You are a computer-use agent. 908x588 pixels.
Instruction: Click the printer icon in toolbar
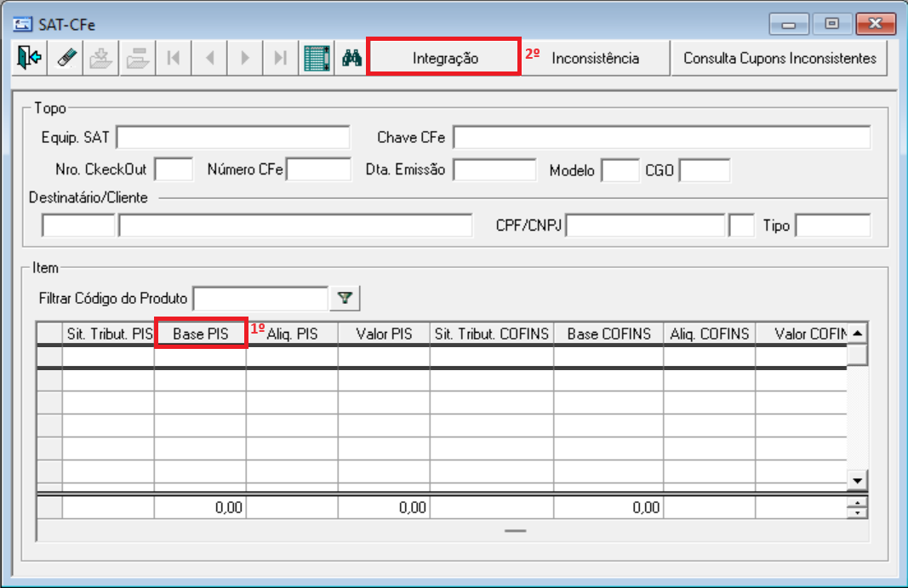(137, 58)
